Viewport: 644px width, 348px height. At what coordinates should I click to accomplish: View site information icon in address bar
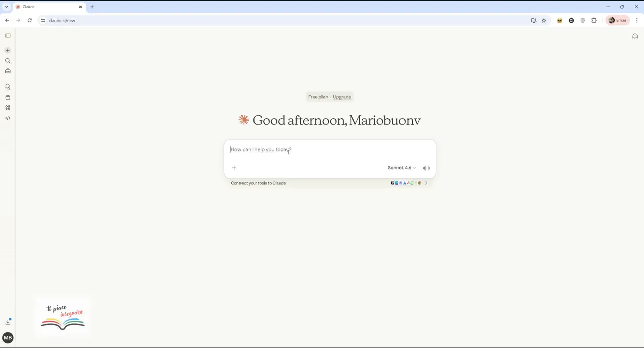[43, 21]
